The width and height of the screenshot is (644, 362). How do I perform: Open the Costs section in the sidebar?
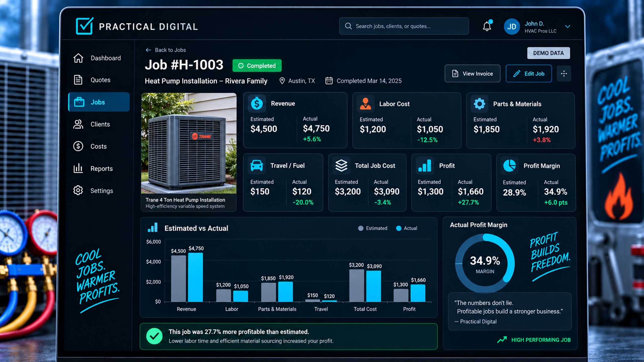[x=99, y=146]
